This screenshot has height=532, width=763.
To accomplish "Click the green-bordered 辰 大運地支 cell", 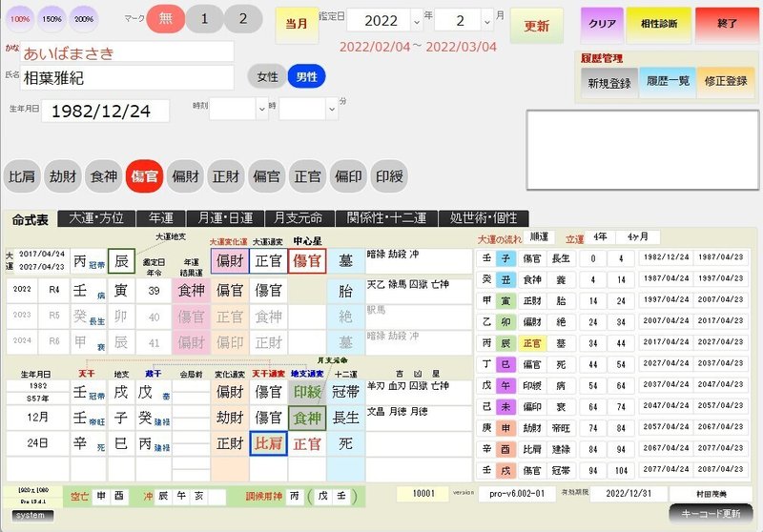I will (x=121, y=261).
